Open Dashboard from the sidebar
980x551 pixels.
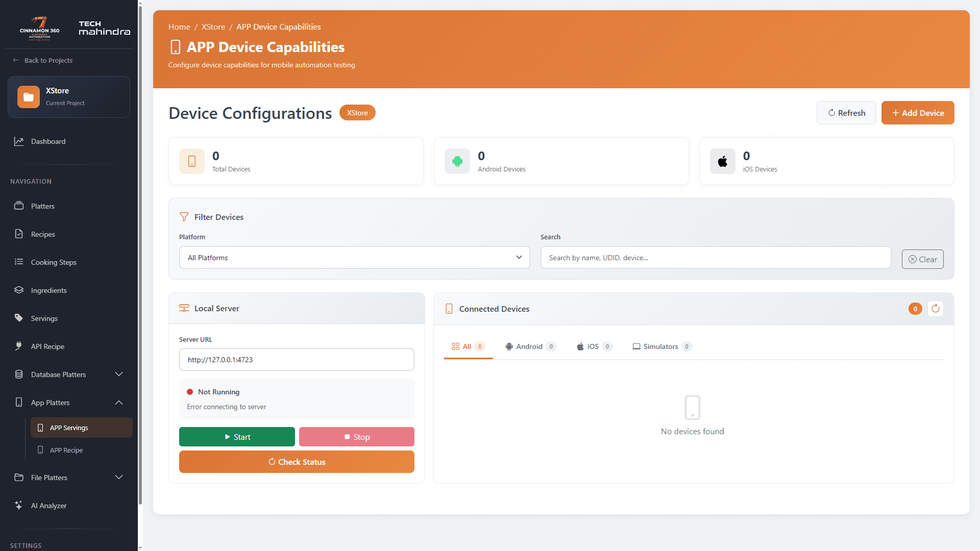pyautogui.click(x=69, y=141)
